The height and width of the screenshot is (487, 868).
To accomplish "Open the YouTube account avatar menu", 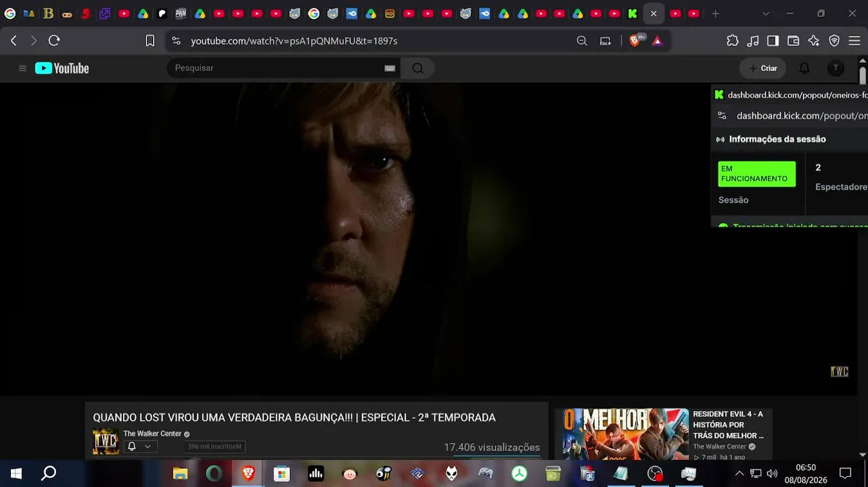I will click(x=836, y=68).
